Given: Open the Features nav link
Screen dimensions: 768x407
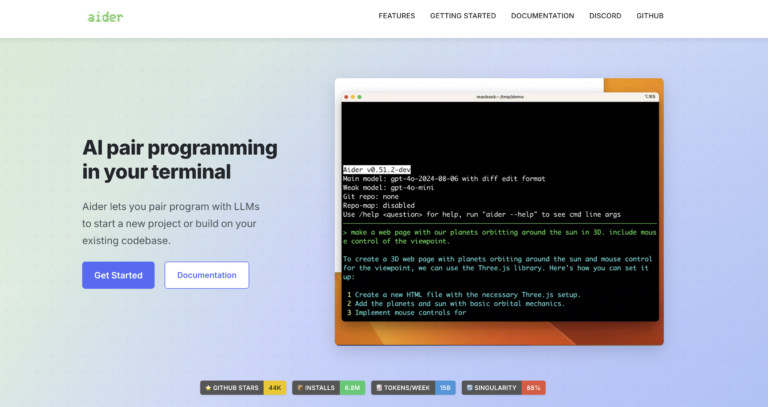Looking at the screenshot, I should click(397, 16).
